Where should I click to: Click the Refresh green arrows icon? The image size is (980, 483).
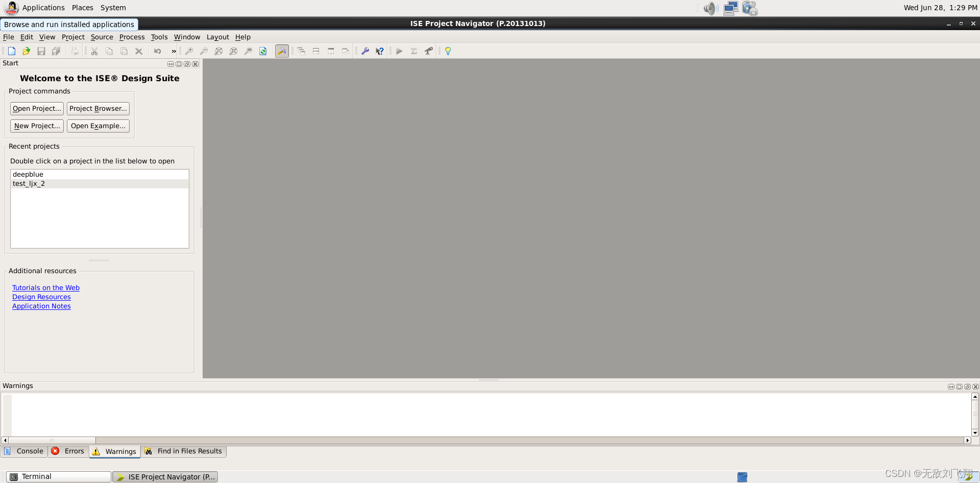263,51
